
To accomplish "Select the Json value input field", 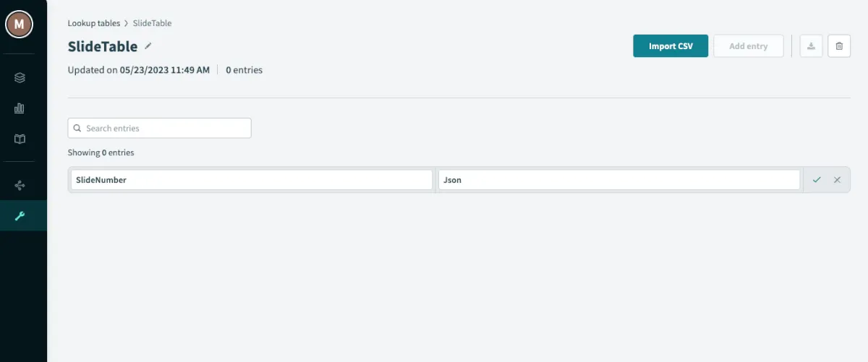I will [618, 180].
